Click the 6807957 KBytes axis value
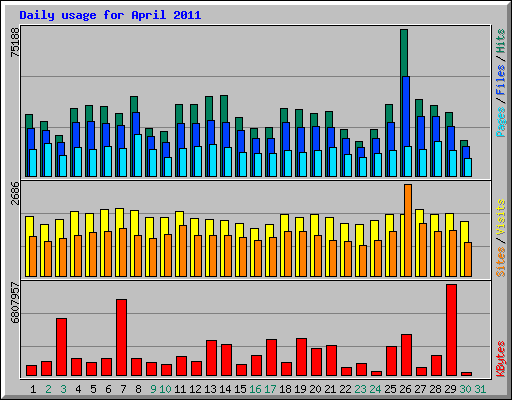The height and width of the screenshot is (400, 512). pyautogui.click(x=15, y=303)
